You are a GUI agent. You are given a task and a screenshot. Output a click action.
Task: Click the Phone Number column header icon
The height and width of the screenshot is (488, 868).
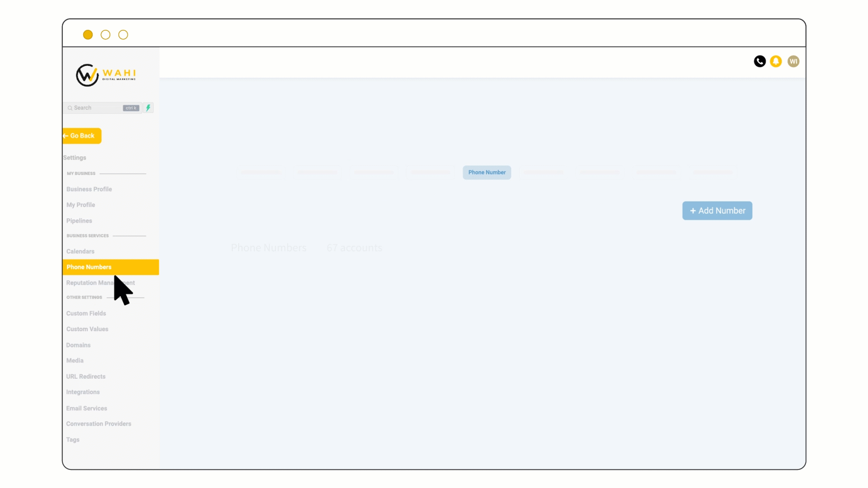pos(486,172)
